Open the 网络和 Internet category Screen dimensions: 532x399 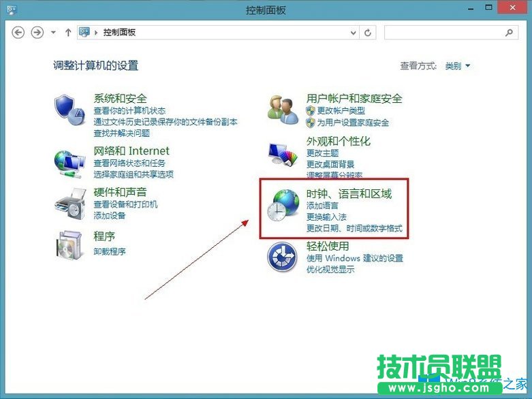[x=131, y=151]
